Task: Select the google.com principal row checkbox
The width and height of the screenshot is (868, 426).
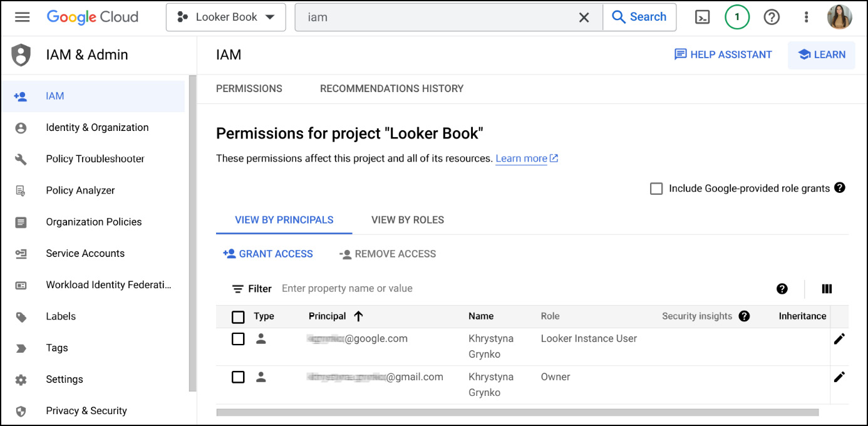Action: (x=238, y=339)
